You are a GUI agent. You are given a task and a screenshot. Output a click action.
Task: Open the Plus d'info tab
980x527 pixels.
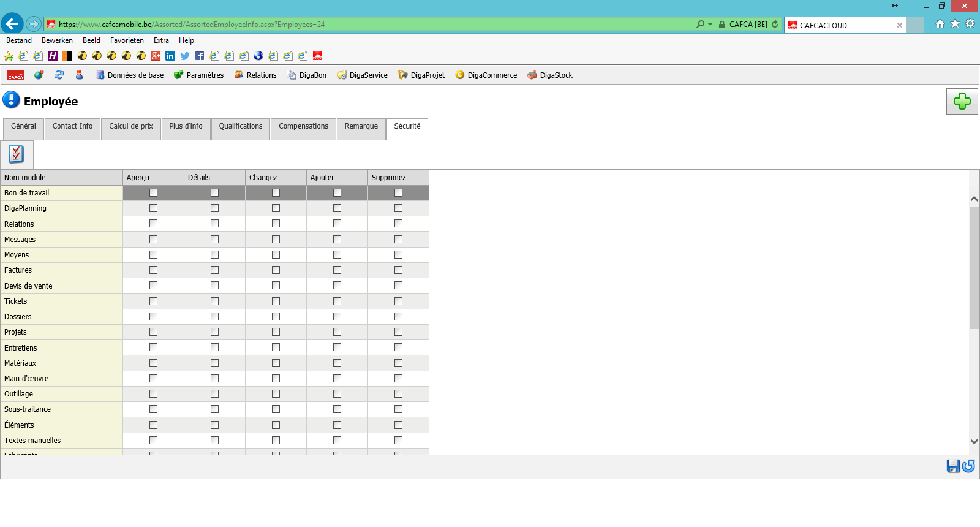(x=186, y=129)
